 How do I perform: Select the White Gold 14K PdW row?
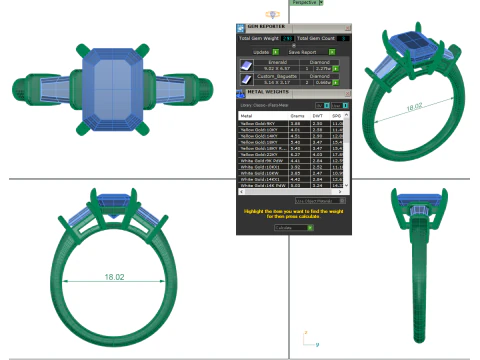click(x=291, y=185)
